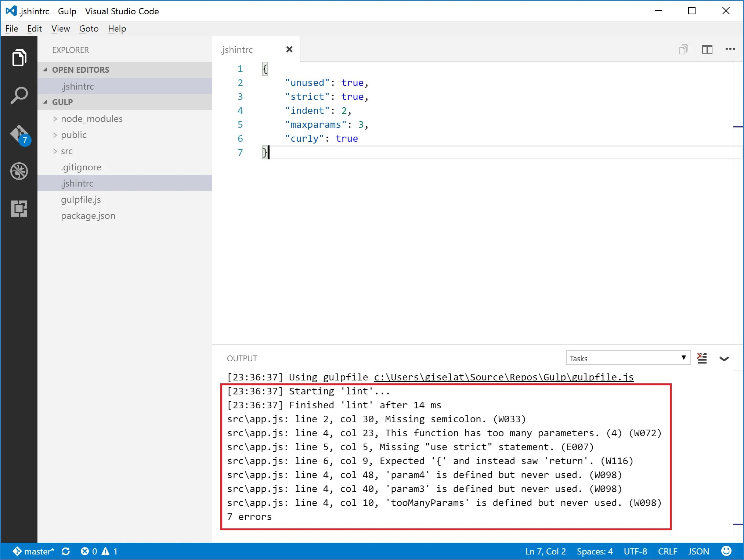Click the '7 errors' output line

tap(249, 517)
